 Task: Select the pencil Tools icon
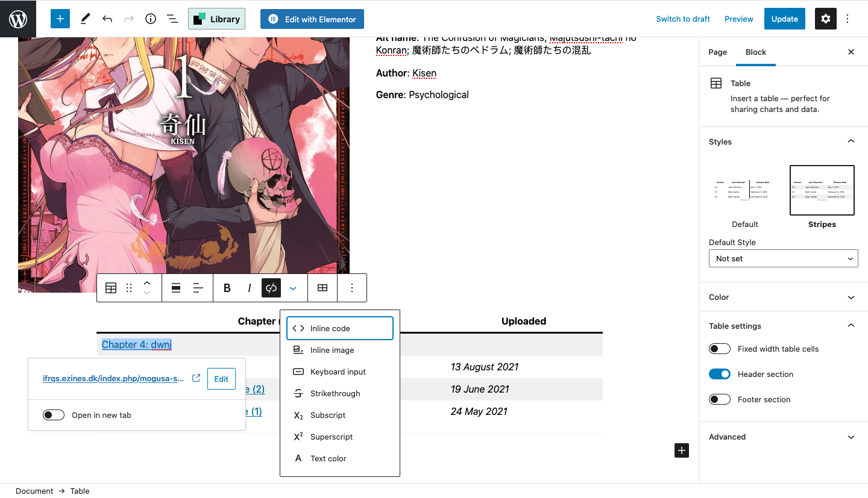point(85,19)
